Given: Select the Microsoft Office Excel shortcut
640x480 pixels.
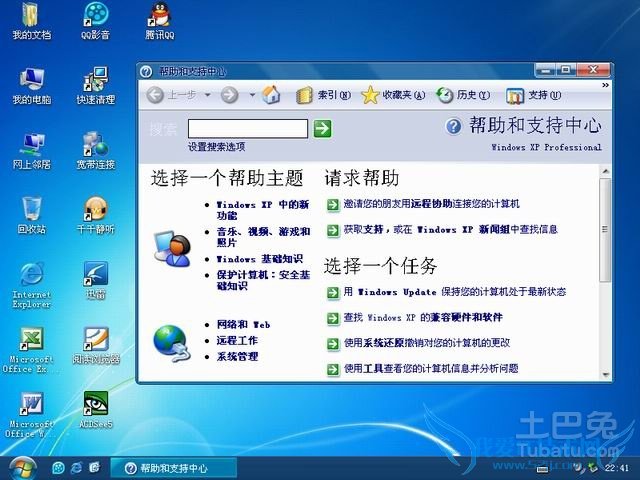Looking at the screenshot, I should coord(29,350).
